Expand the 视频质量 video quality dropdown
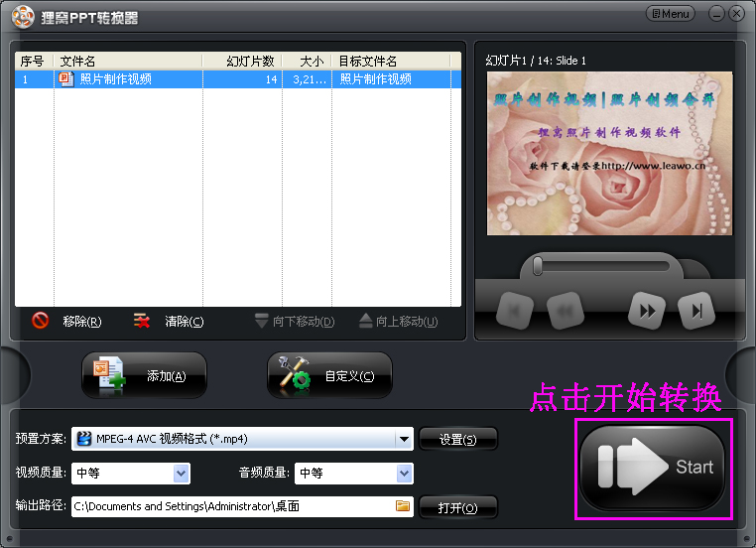 182,474
